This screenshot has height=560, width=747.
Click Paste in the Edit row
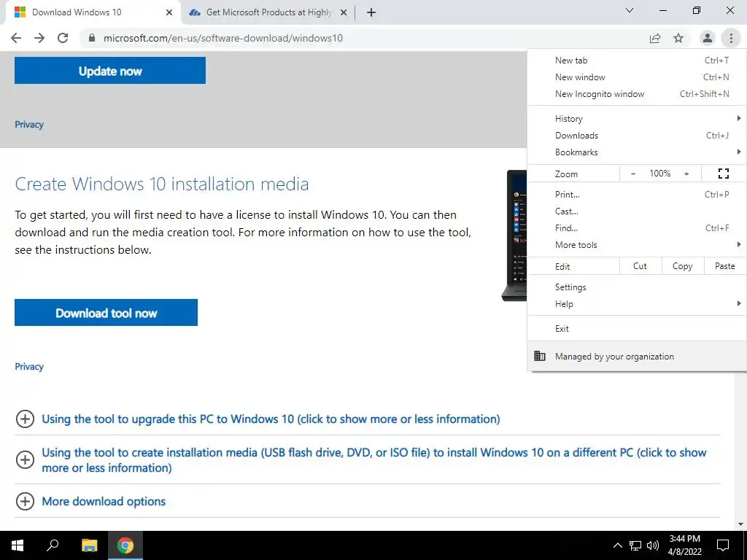[x=724, y=266]
